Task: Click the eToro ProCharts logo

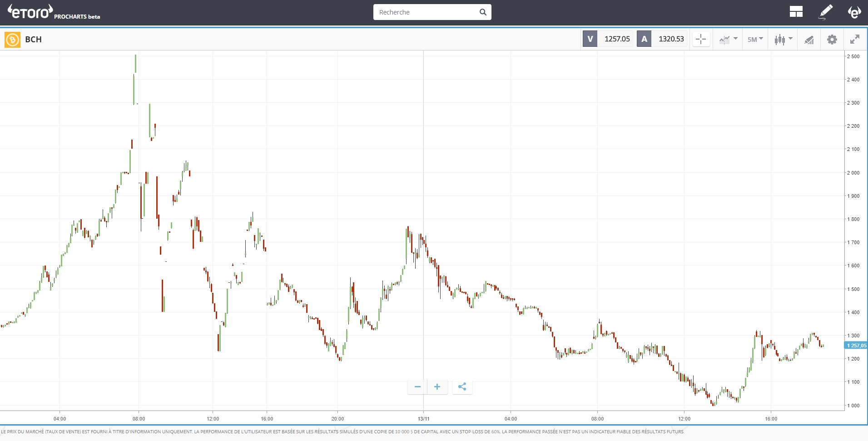Action: click(54, 12)
